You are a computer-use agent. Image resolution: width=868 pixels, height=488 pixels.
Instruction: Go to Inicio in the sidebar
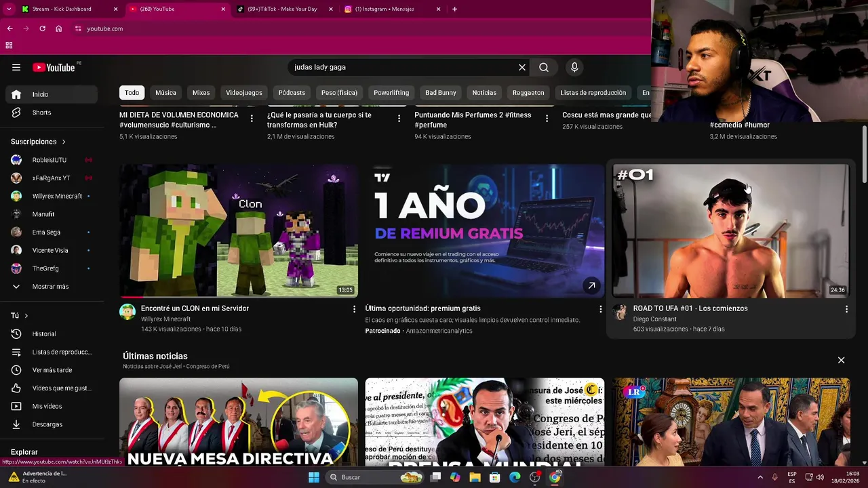53,94
